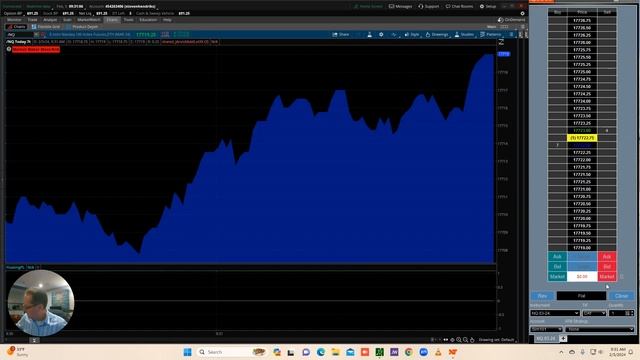Open Windows Start menu
This screenshot has height=360, width=640.
pyautogui.click(x=187, y=352)
